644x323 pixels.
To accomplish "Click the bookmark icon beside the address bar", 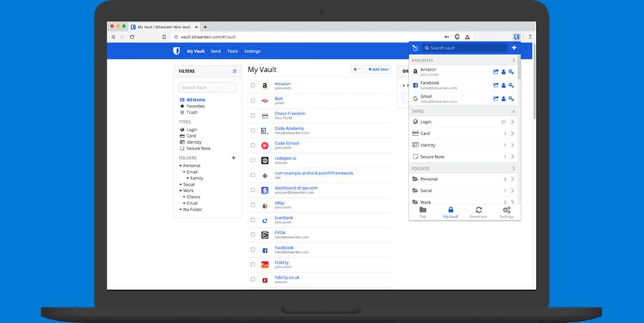I will [x=164, y=37].
